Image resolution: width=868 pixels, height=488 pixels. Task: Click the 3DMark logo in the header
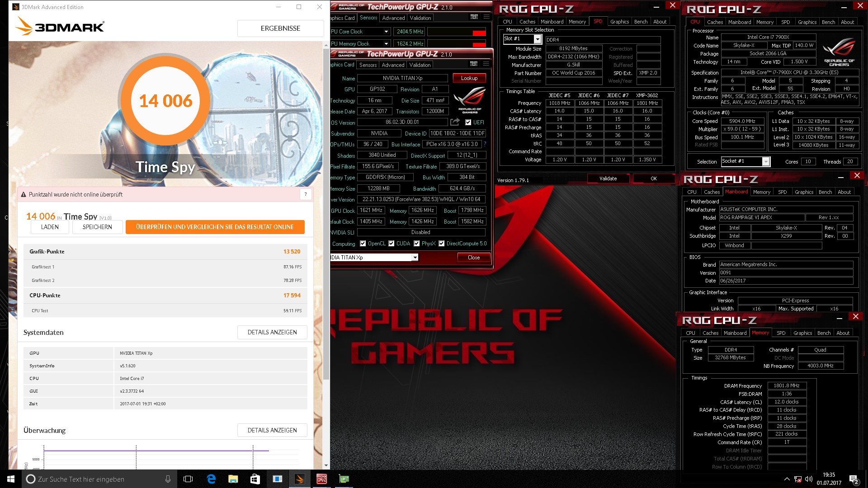coord(60,26)
